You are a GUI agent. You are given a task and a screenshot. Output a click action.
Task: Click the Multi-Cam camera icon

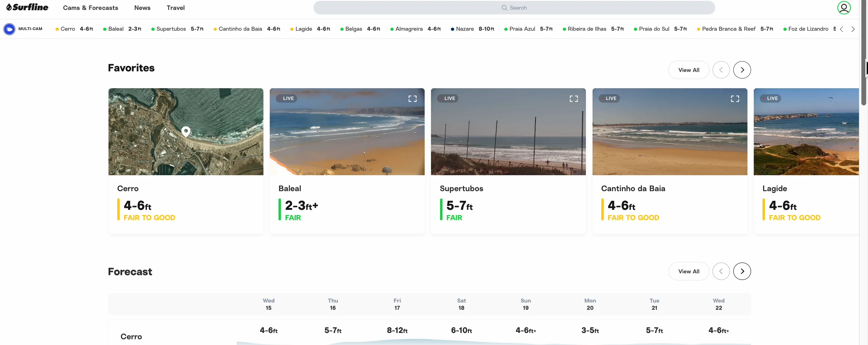click(x=9, y=29)
